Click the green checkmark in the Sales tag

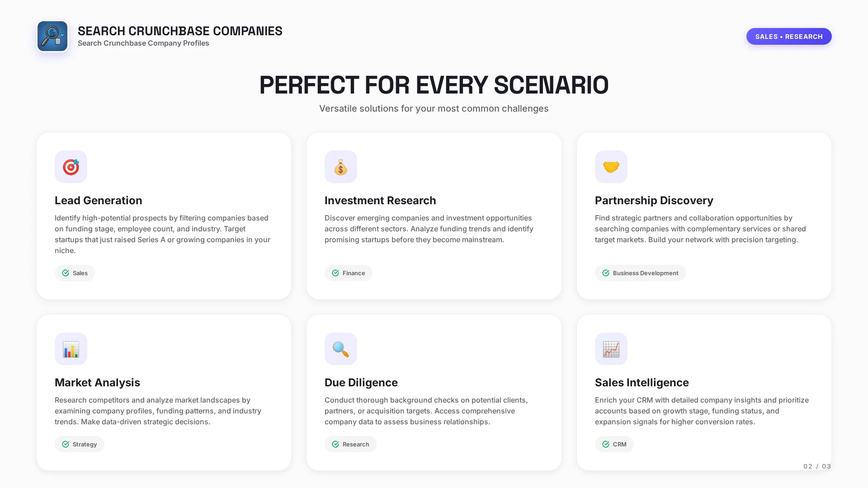66,273
